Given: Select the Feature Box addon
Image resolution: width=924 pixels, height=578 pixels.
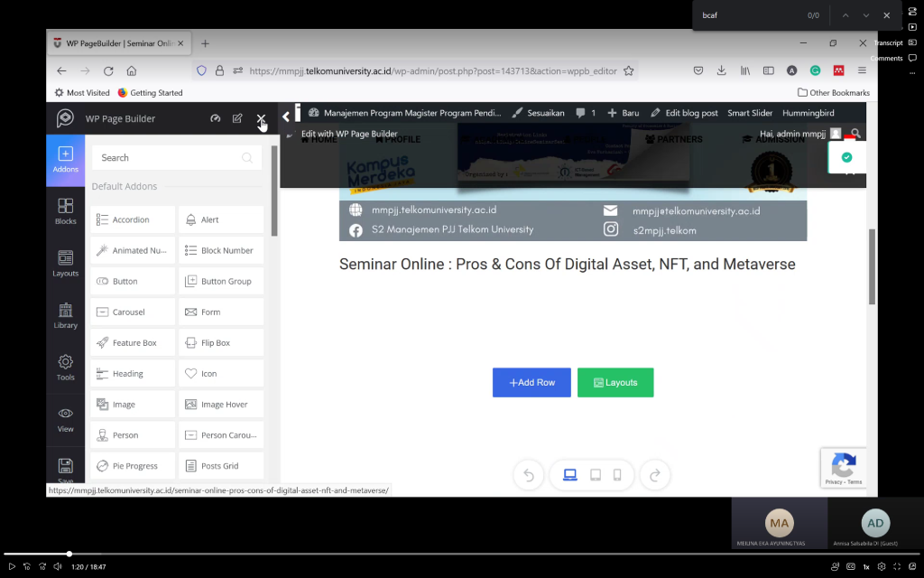Looking at the screenshot, I should pos(133,342).
